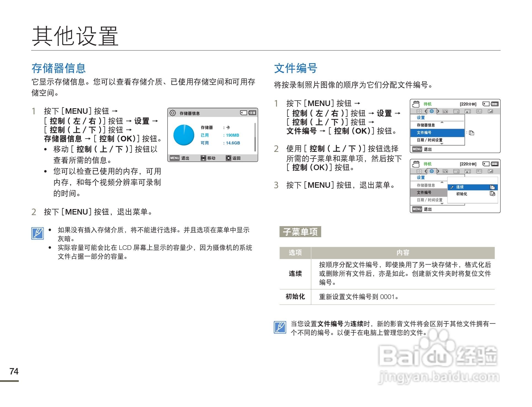Screen dimensions: 532x407
Task: Select the 连续 option with the checkmark
Action: [460, 187]
